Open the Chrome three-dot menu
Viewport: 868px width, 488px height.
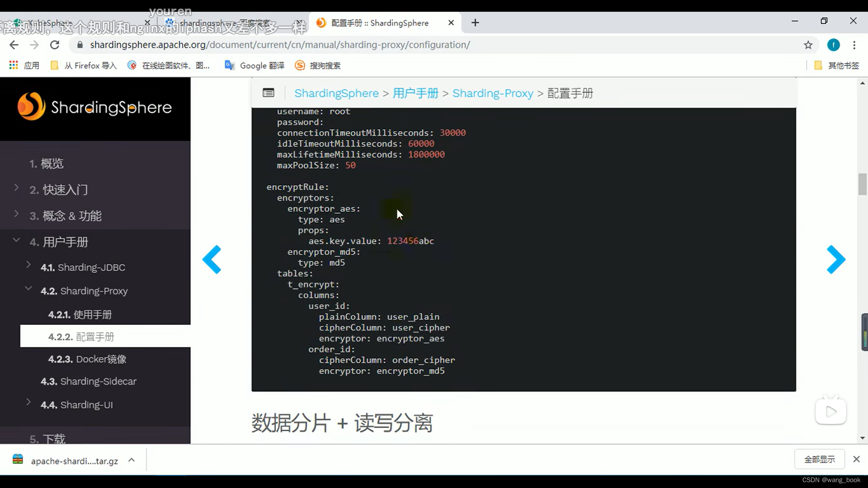854,45
